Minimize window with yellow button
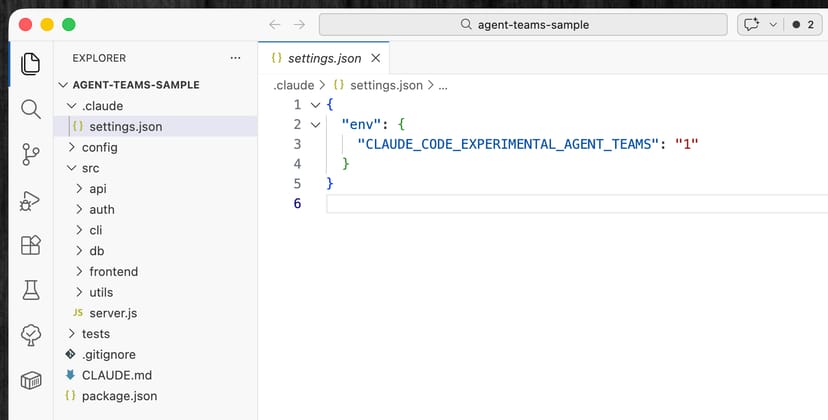 [x=47, y=24]
